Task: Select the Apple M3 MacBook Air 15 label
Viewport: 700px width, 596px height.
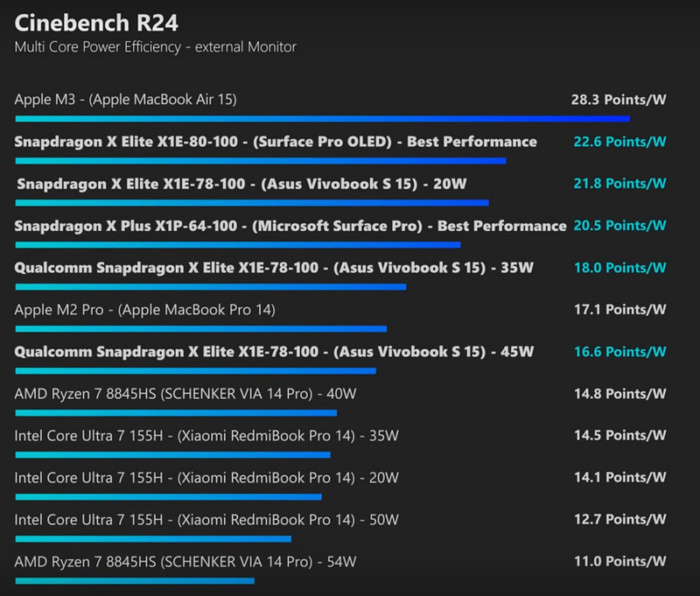Action: [126, 99]
